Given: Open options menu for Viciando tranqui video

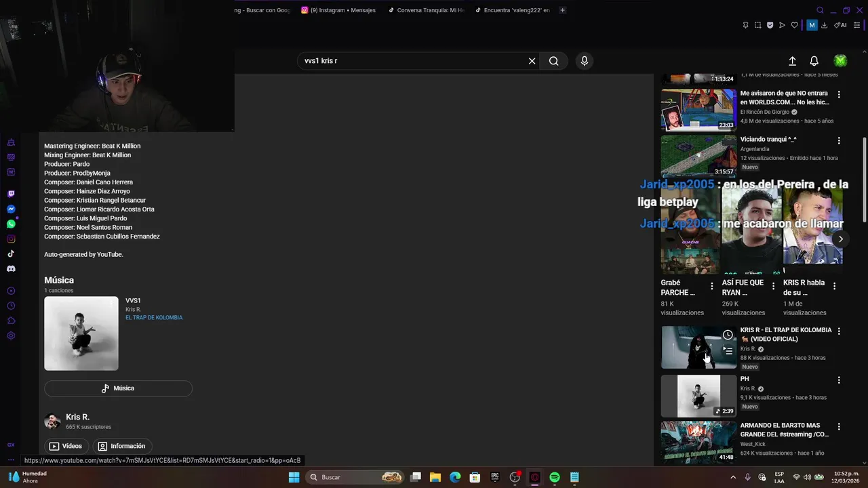Looking at the screenshot, I should point(839,140).
